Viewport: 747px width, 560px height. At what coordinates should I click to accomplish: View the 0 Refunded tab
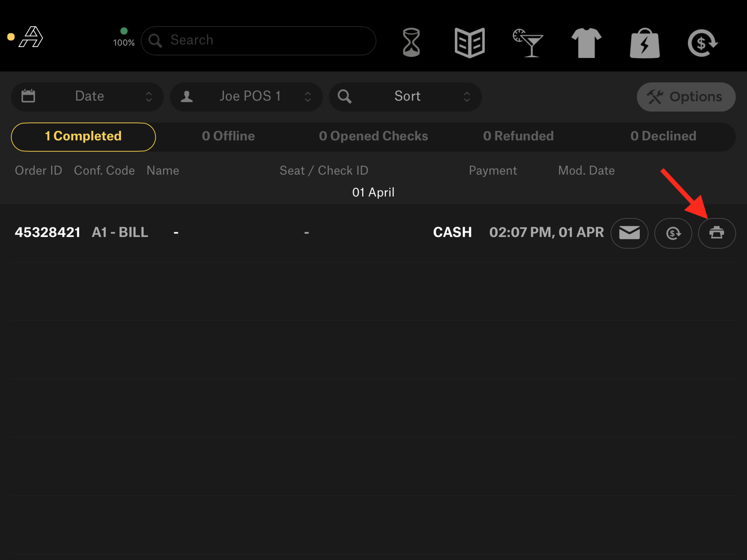tap(518, 136)
